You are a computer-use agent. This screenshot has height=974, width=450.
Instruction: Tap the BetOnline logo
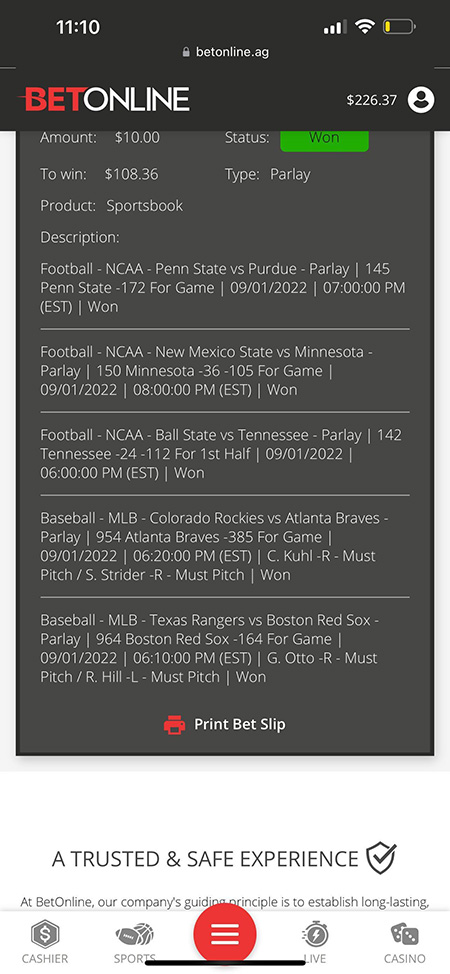click(104, 99)
